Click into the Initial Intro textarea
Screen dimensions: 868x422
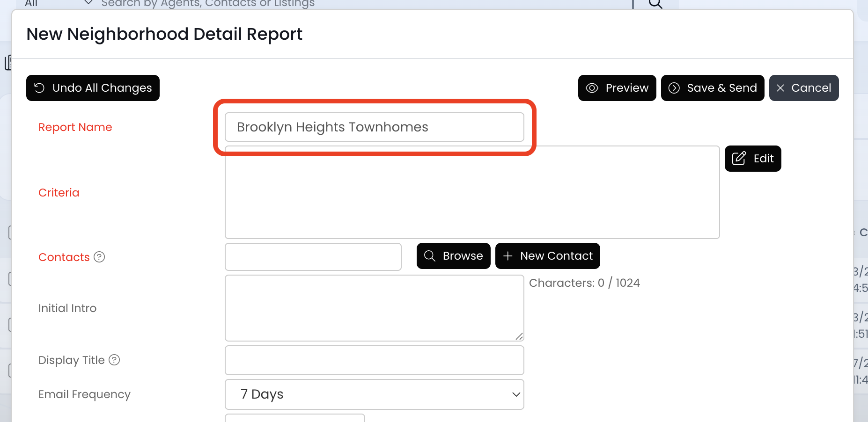point(374,308)
